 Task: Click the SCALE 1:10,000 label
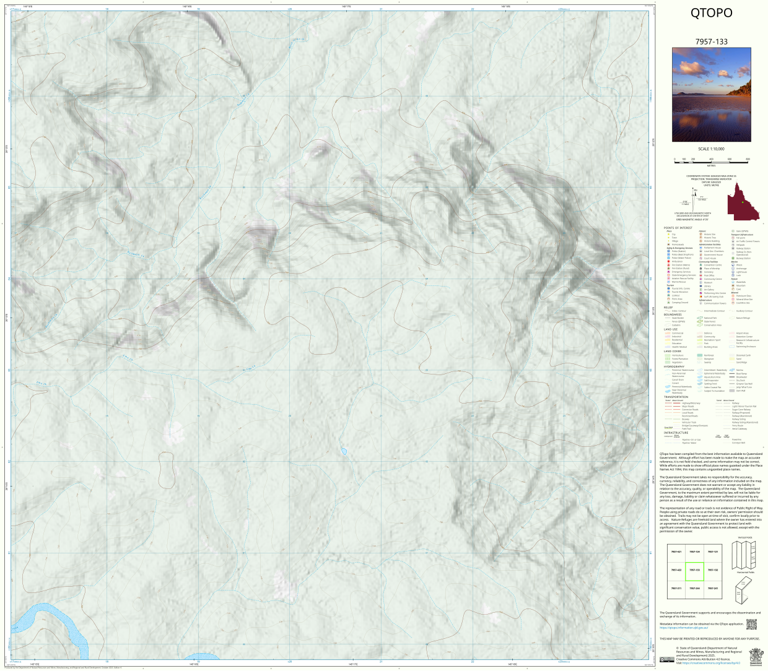(x=711, y=149)
